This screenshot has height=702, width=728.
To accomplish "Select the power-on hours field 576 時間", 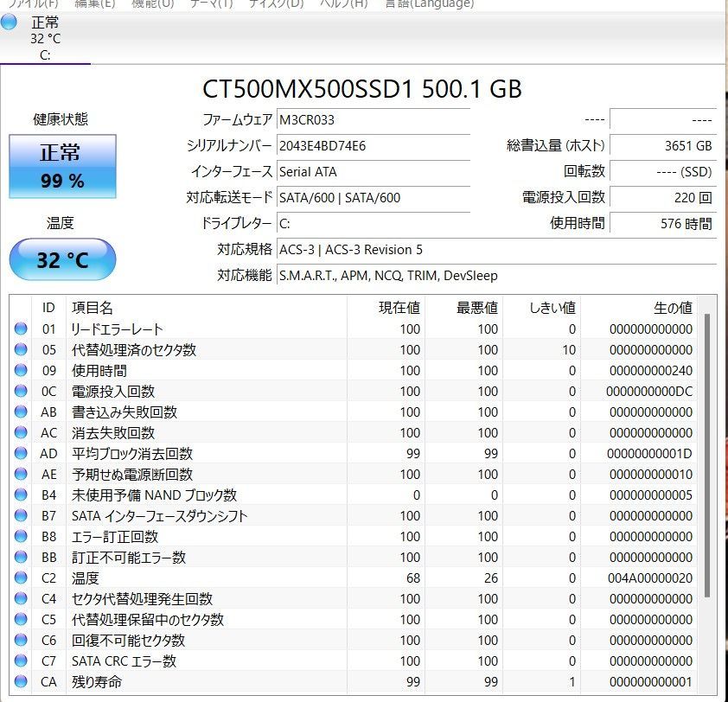I will coord(663,224).
